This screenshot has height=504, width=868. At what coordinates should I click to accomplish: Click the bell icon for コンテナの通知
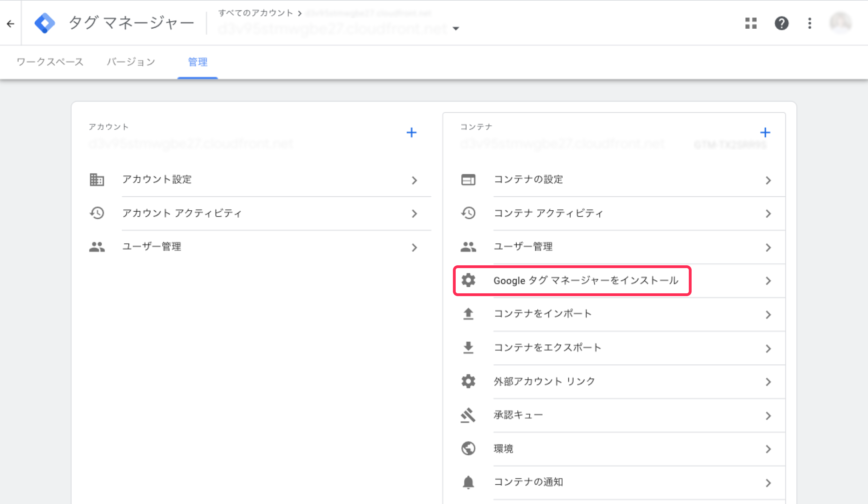468,482
